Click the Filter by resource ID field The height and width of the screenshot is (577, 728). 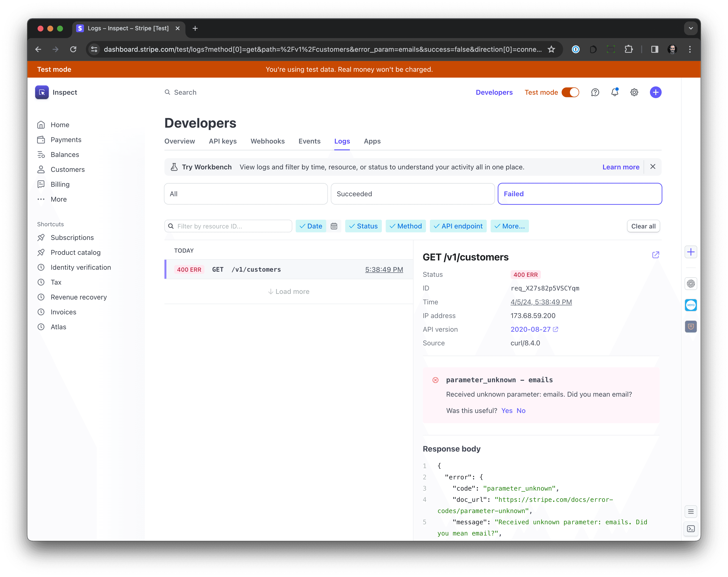(x=228, y=226)
